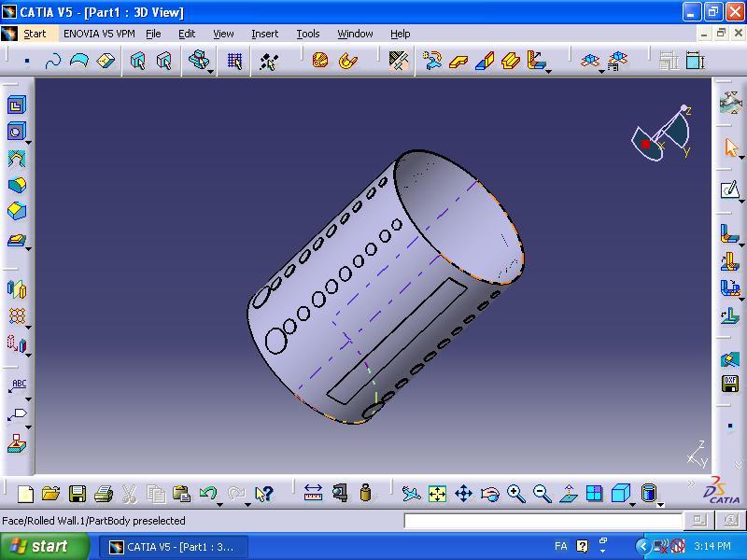Click the Windows start button
The image size is (747, 560).
pos(45,547)
